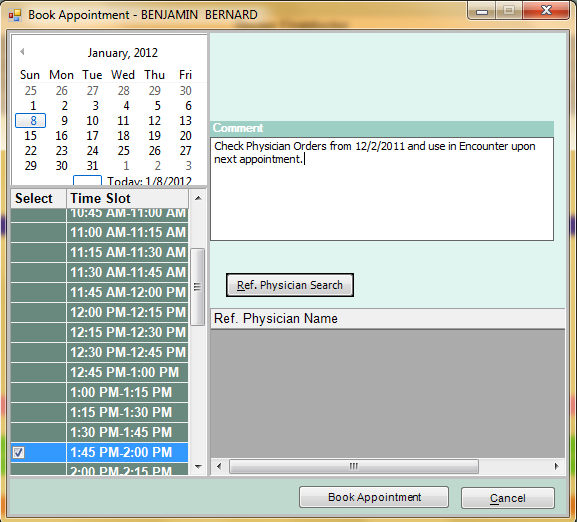
Task: Click physician list scroll left arrow
Action: pyautogui.click(x=219, y=466)
